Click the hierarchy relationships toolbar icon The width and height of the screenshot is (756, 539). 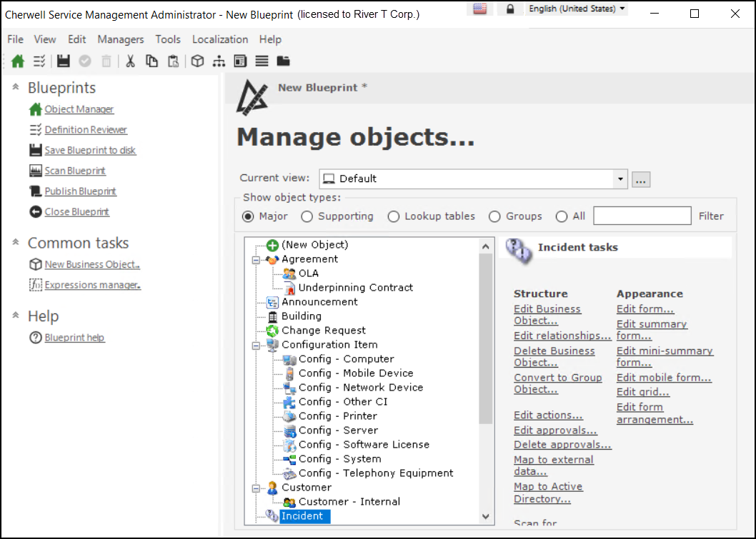219,61
